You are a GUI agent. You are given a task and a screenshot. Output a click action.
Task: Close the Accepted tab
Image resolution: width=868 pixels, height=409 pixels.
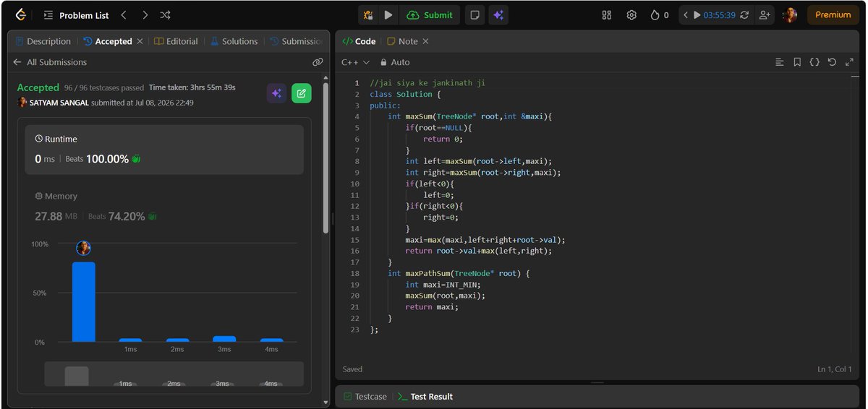tap(140, 41)
